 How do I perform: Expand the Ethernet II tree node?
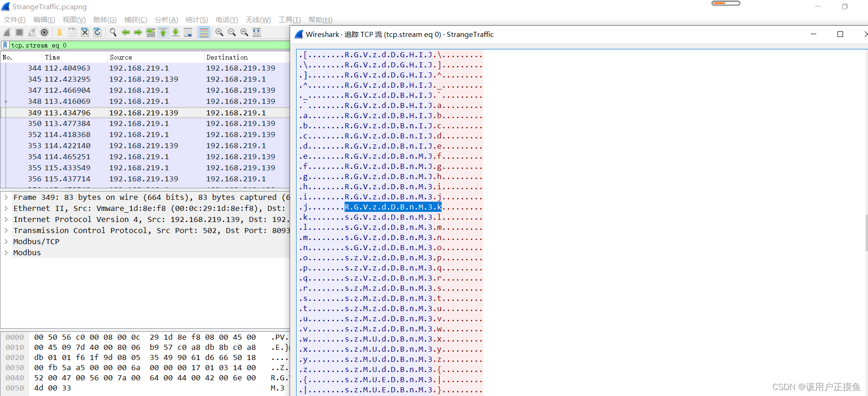coord(6,208)
